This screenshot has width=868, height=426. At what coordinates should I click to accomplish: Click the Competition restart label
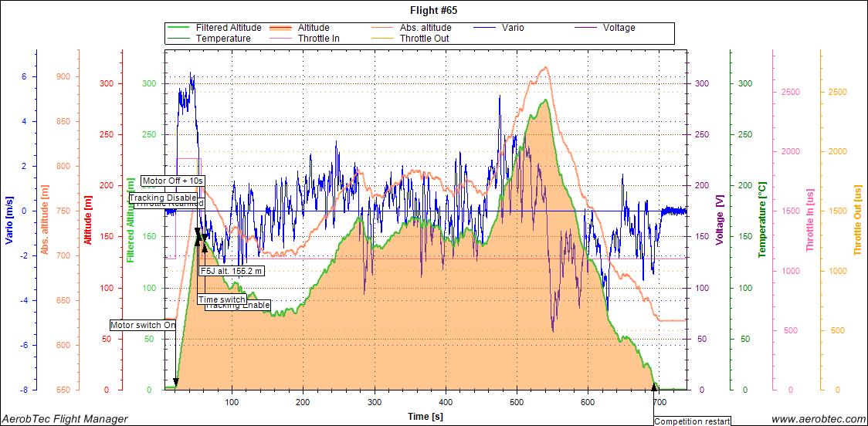click(693, 421)
